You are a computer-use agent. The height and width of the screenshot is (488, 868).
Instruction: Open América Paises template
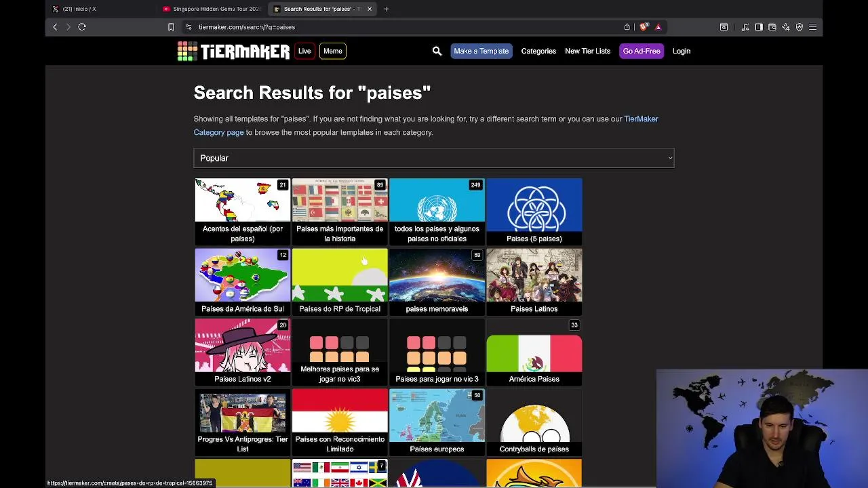[534, 352]
